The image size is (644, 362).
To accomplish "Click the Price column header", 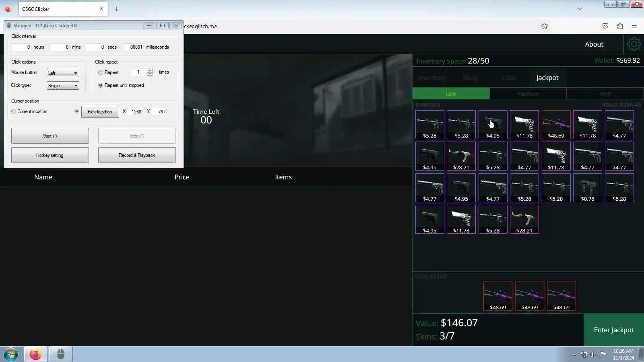I will click(x=182, y=177).
